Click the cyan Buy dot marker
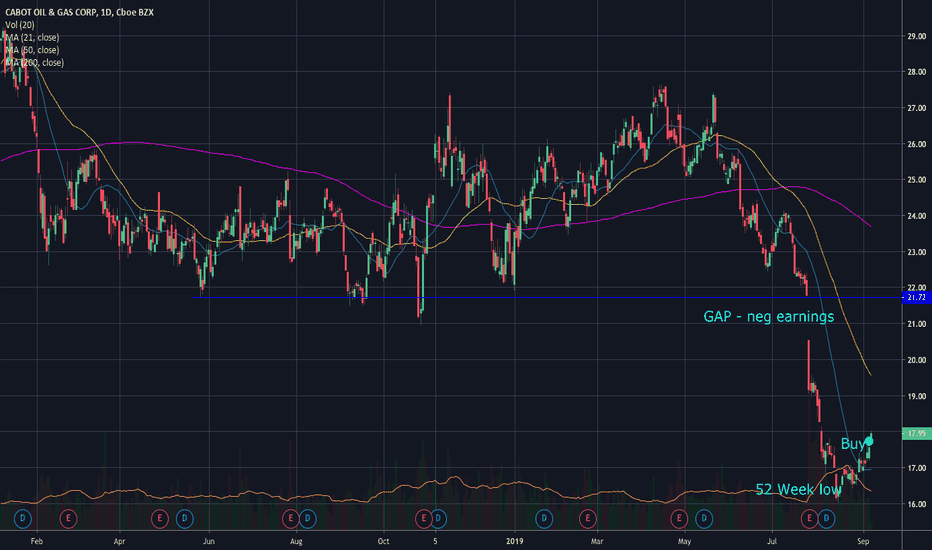This screenshot has height=550, width=932. pos(869,441)
